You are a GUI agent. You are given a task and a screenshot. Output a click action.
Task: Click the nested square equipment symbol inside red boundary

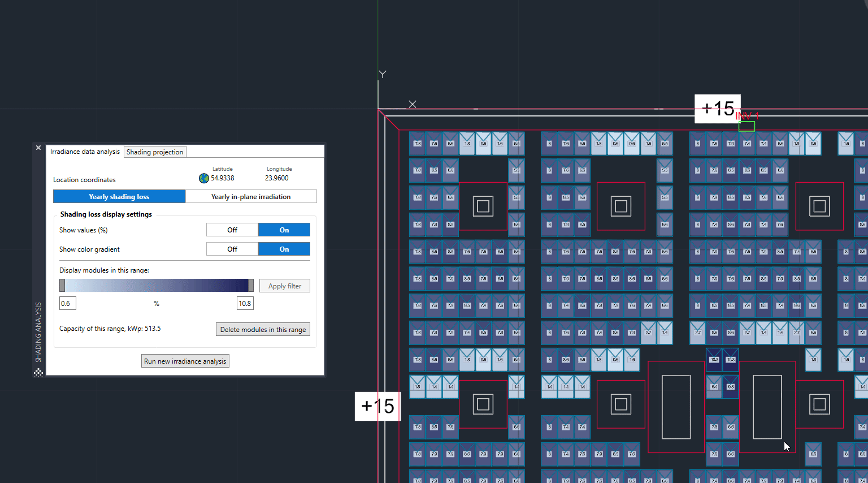tap(482, 206)
